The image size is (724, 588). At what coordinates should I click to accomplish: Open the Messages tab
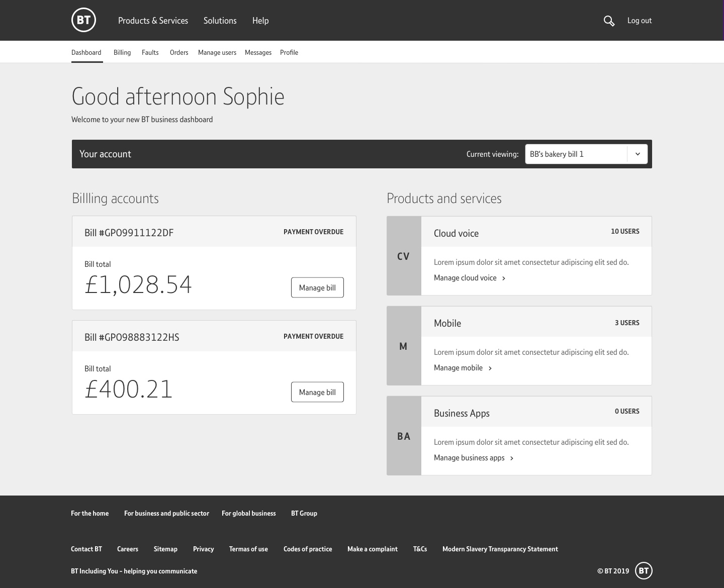pyautogui.click(x=258, y=52)
